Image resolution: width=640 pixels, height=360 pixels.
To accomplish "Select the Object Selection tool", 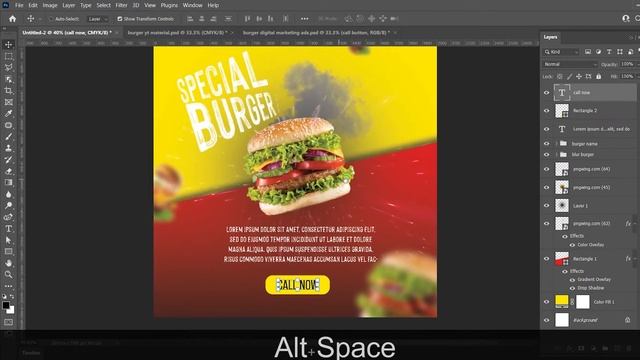I will pyautogui.click(x=9, y=79).
